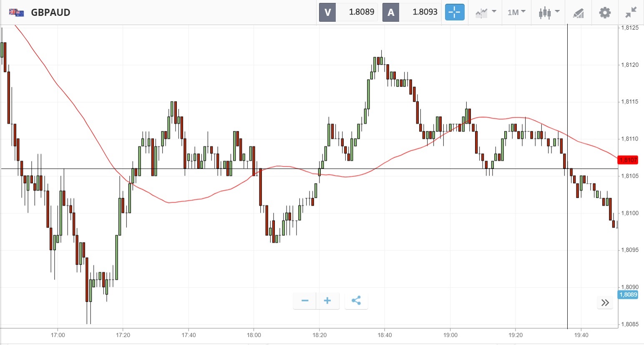The height and width of the screenshot is (345, 644).
Task: Expand the candlestick chart type dropdown
Action: tap(549, 12)
